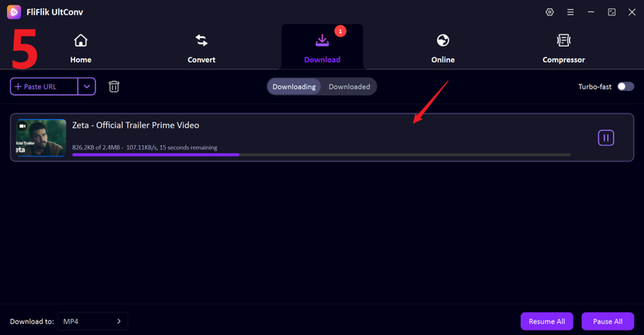644x335 pixels.
Task: Pause the Zeta trailer download
Action: [606, 138]
